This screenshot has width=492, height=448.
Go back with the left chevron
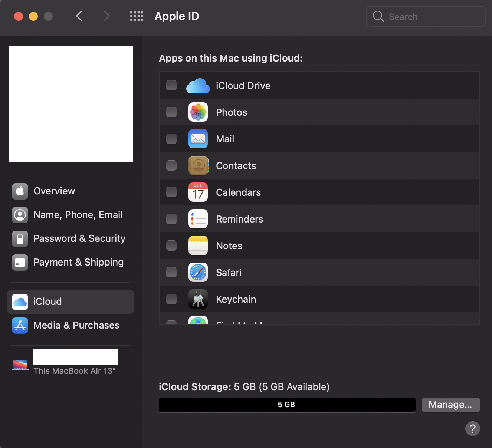[79, 16]
